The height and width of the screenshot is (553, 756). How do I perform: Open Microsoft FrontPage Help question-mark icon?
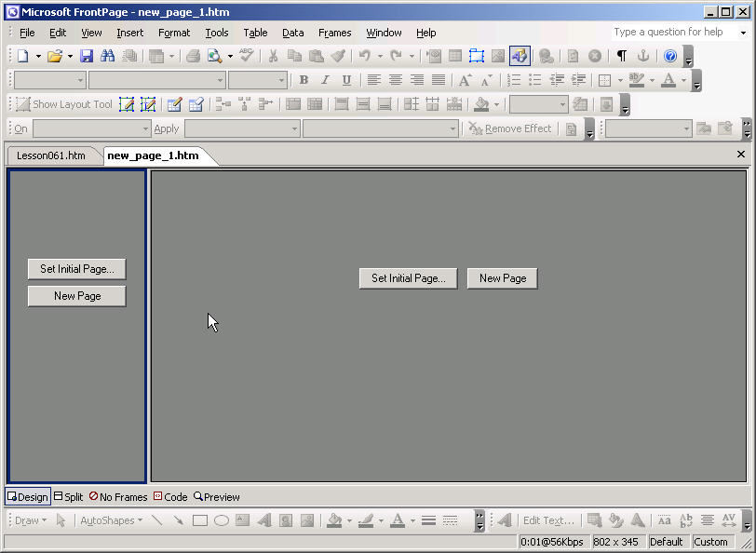click(x=670, y=56)
